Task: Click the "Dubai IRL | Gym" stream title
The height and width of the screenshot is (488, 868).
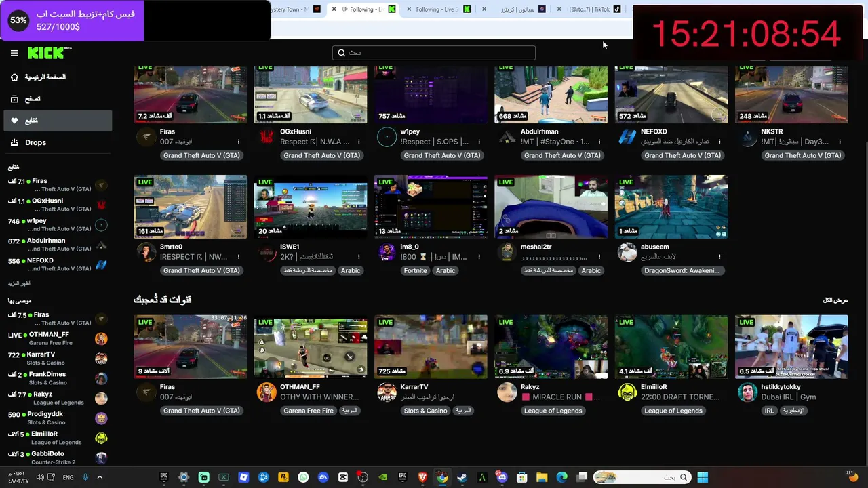Action: tap(788, 397)
